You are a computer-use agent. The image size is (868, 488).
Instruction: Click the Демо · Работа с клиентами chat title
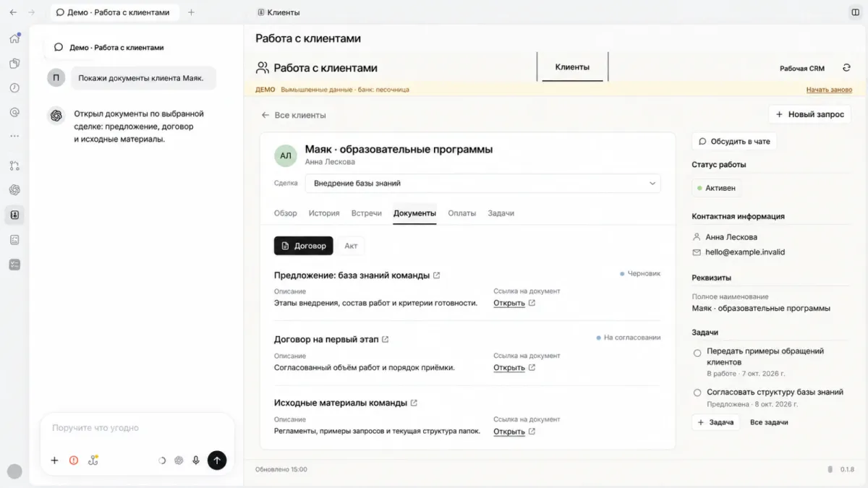pos(116,48)
